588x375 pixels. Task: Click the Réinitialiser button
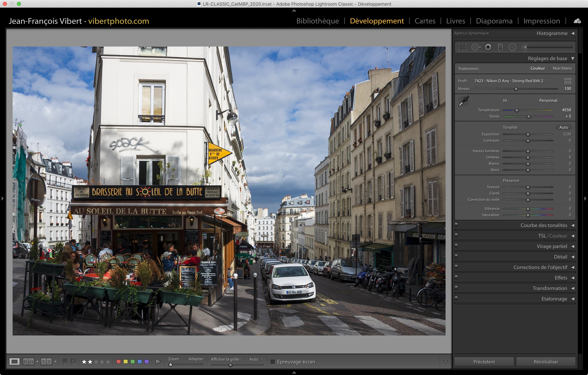(x=546, y=362)
